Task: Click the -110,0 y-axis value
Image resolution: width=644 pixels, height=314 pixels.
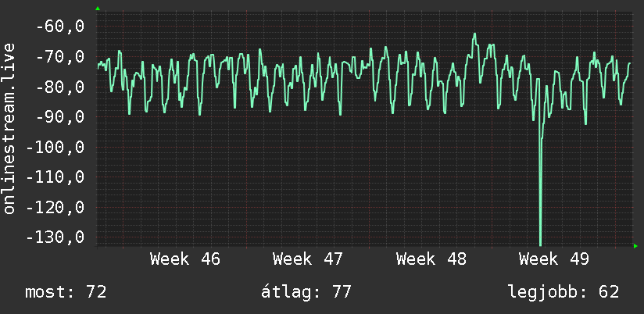Action: coord(55,177)
